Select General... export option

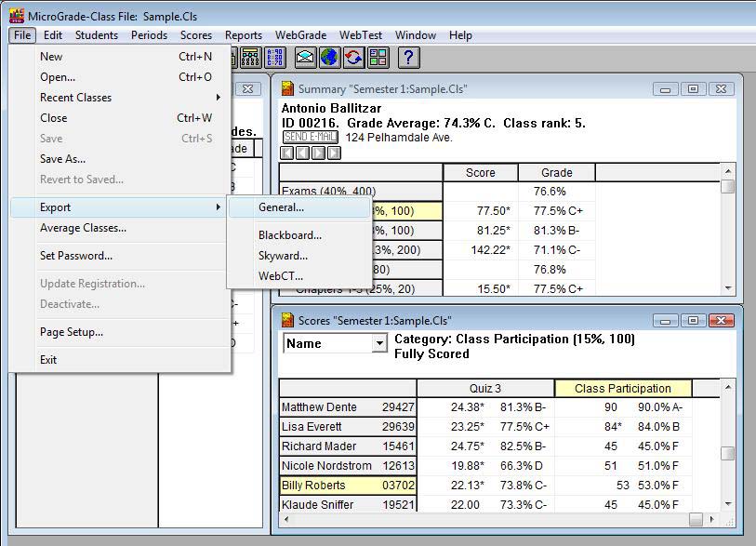pos(298,207)
